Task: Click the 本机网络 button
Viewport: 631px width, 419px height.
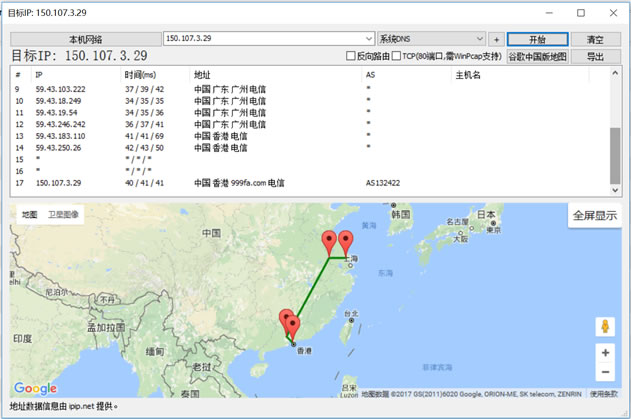Action: click(x=85, y=39)
